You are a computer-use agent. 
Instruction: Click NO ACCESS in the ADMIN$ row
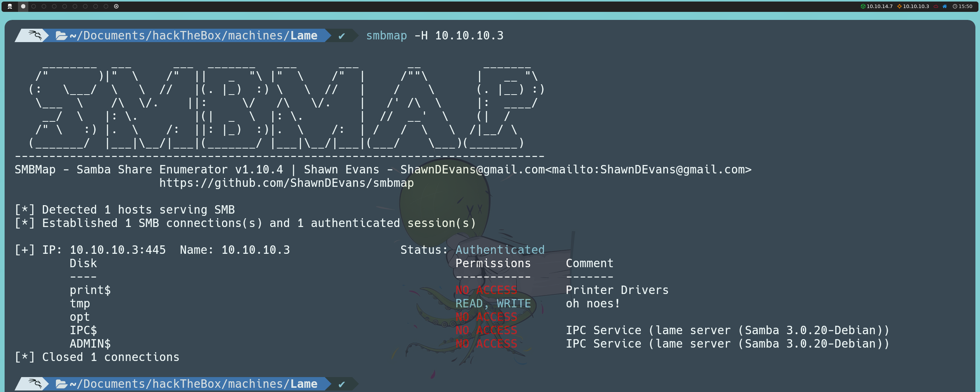click(x=486, y=344)
